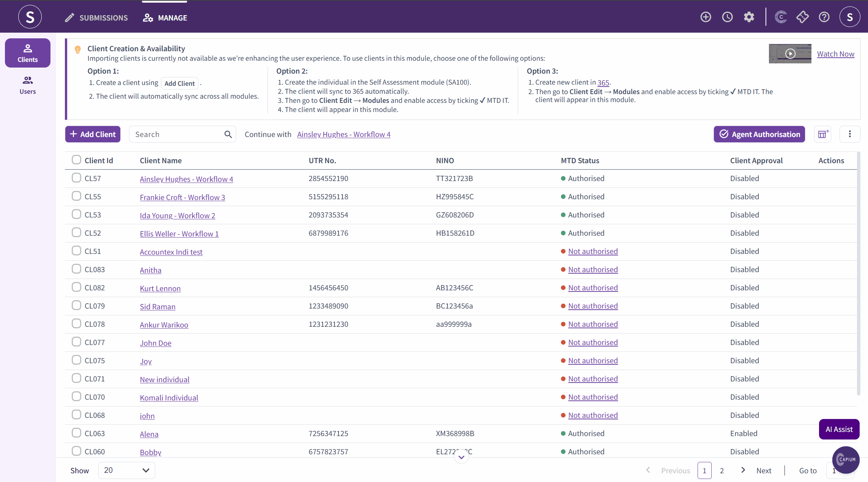Open the help question mark icon

tap(824, 17)
